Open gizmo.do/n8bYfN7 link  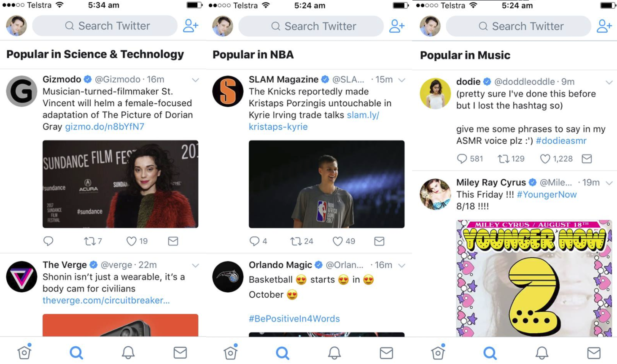(105, 127)
